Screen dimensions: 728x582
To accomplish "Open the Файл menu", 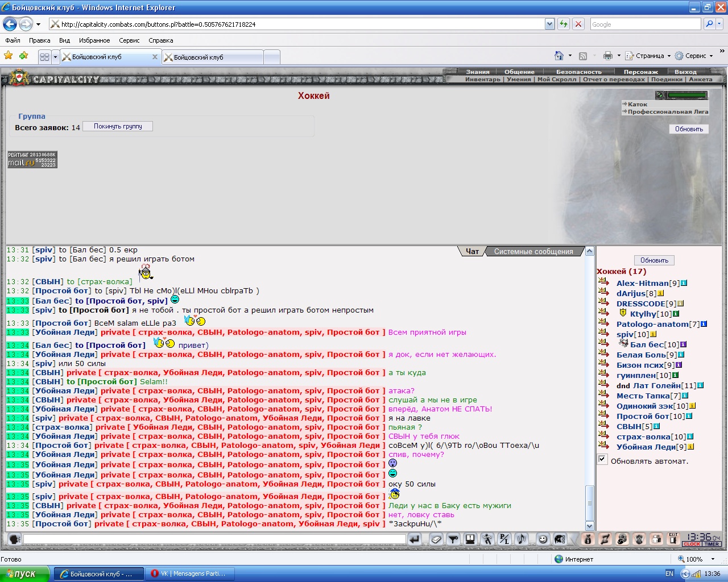I will pyautogui.click(x=13, y=40).
